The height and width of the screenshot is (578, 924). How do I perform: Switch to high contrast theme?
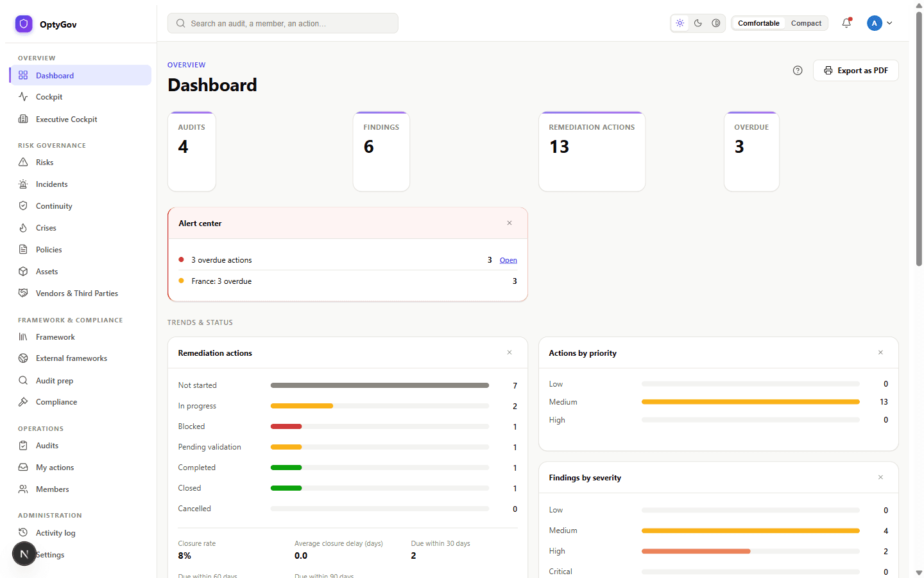[716, 23]
